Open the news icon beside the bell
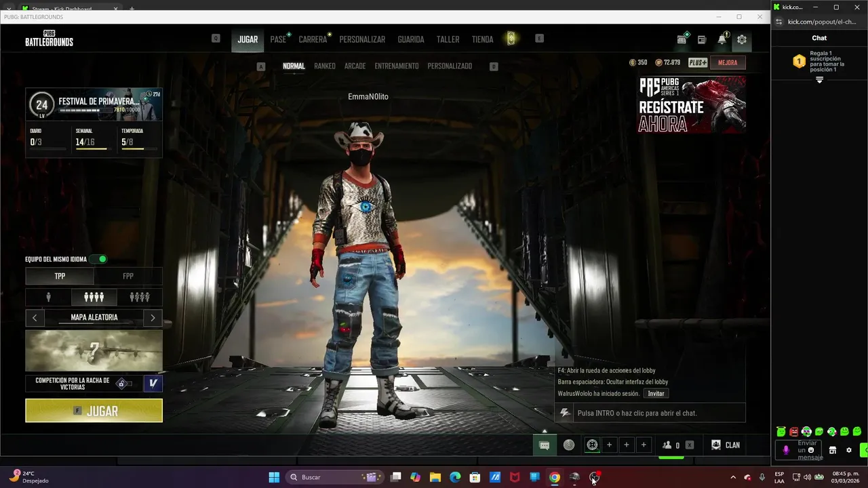This screenshot has height=488, width=868. coord(702,40)
